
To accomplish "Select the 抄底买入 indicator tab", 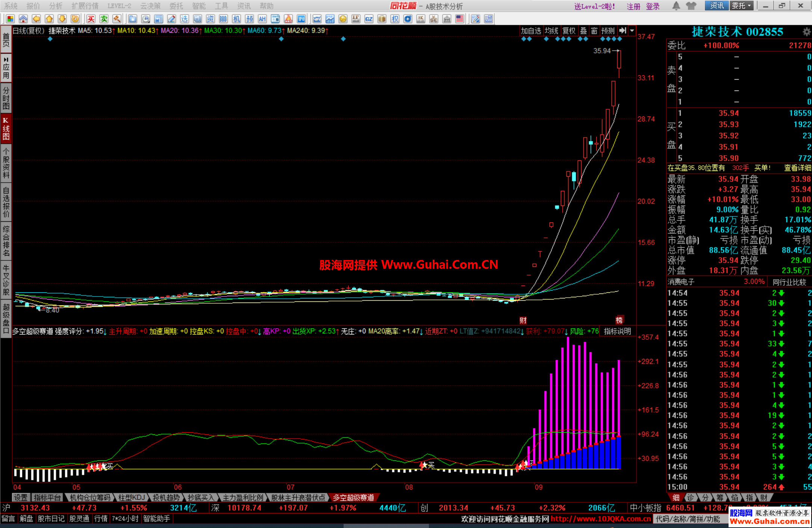I will click(x=200, y=498).
